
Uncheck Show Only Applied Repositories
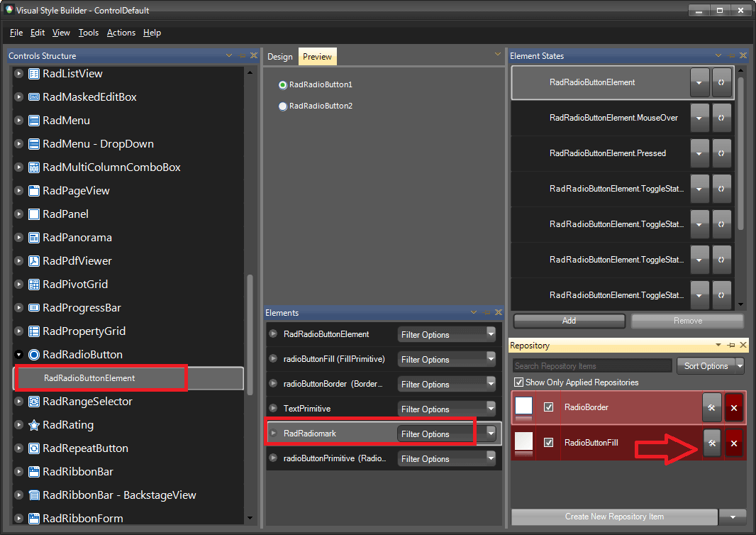[520, 382]
